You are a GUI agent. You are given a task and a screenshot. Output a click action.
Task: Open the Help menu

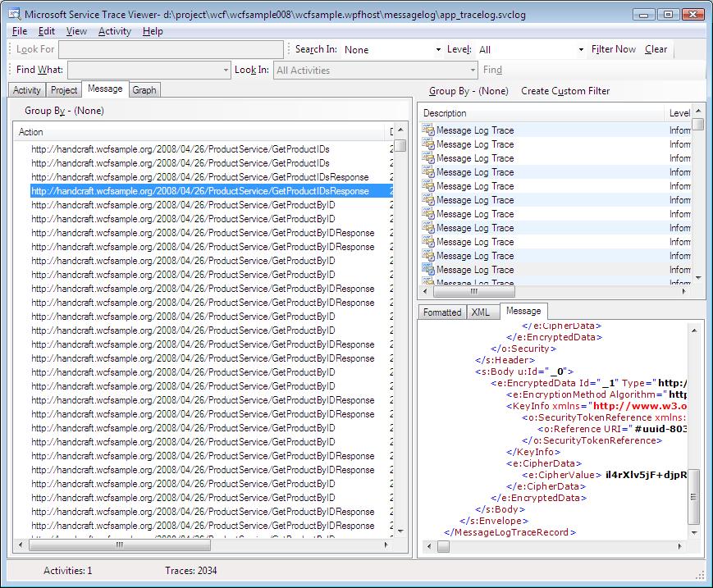tap(153, 31)
